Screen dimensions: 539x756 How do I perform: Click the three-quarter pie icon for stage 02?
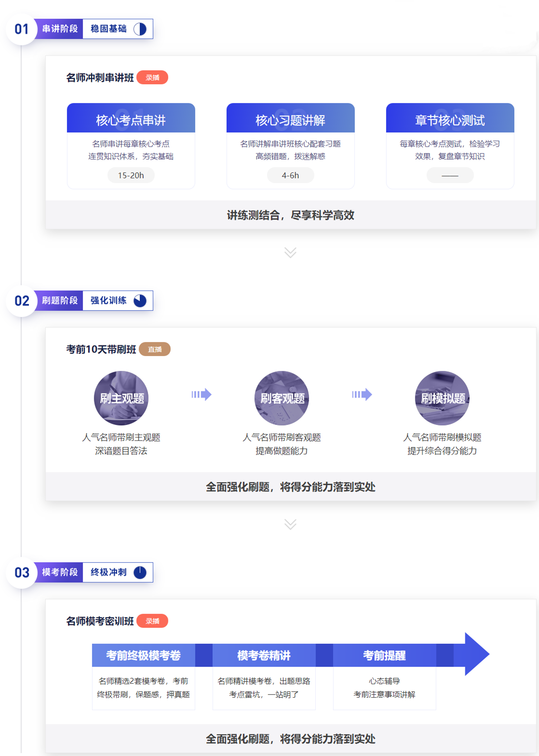click(140, 301)
